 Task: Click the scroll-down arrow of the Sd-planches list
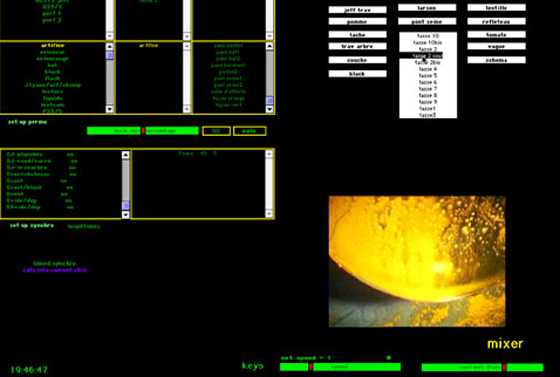coord(125,214)
